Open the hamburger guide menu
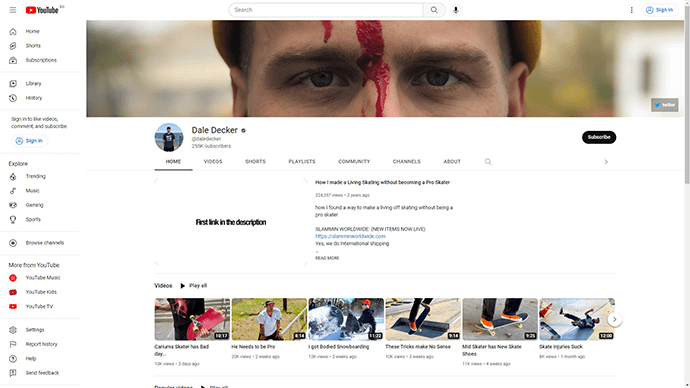Screen dimensions: 690x388 13,10
